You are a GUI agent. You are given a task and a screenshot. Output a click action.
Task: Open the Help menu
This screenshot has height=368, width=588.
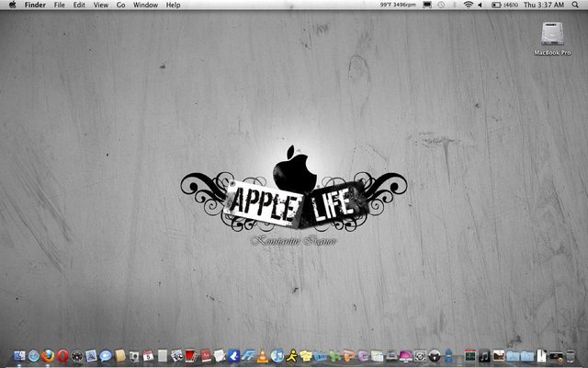click(x=173, y=5)
